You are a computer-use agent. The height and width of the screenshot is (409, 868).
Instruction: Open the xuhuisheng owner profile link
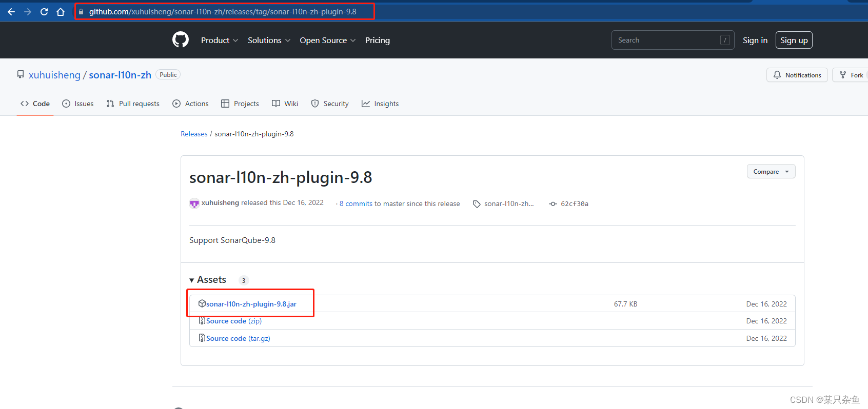tap(54, 75)
